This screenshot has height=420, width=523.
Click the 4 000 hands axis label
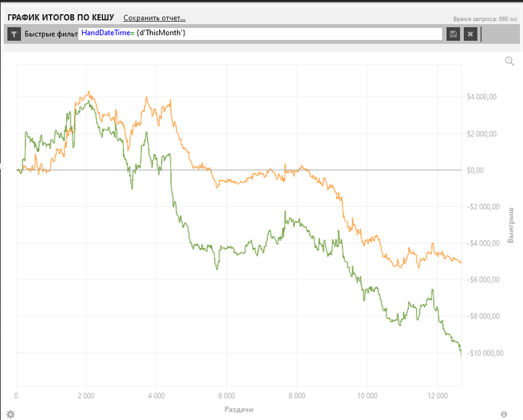[x=156, y=396]
